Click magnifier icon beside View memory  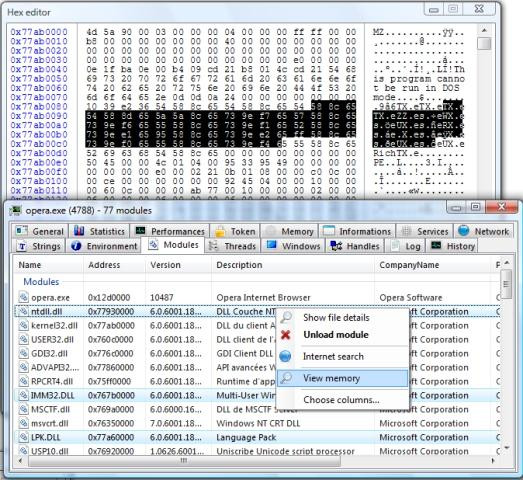[286, 378]
